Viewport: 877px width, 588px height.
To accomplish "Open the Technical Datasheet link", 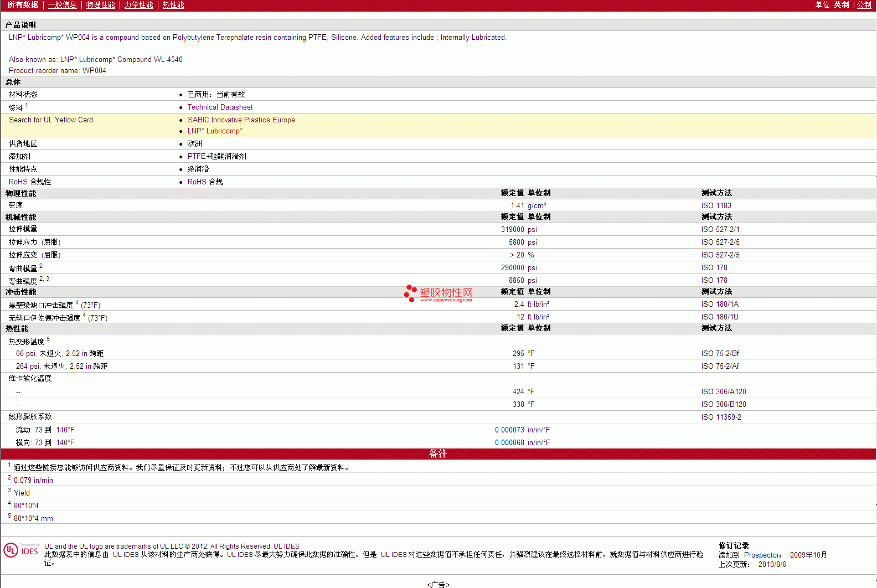I will (220, 107).
